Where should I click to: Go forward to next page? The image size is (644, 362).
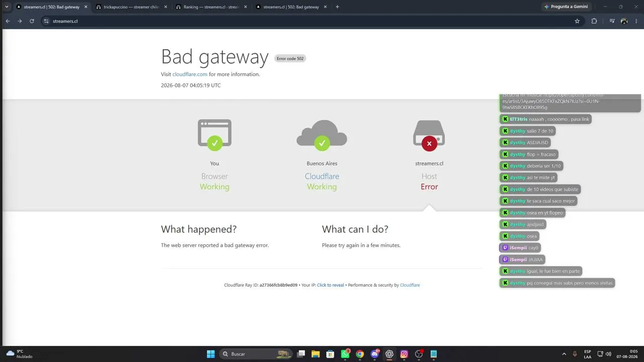20,21
